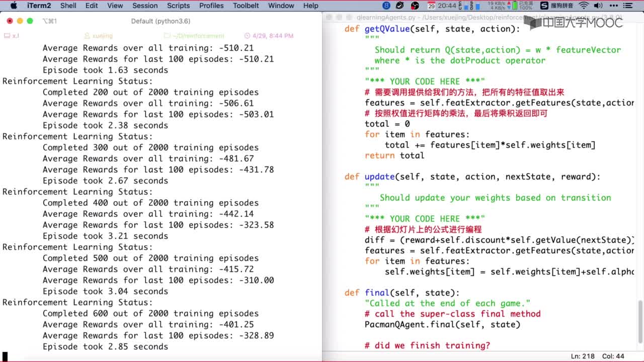The image size is (644, 362).
Task: Click the 4/29, 8:44 PM clock status item
Action: pos(269,36)
